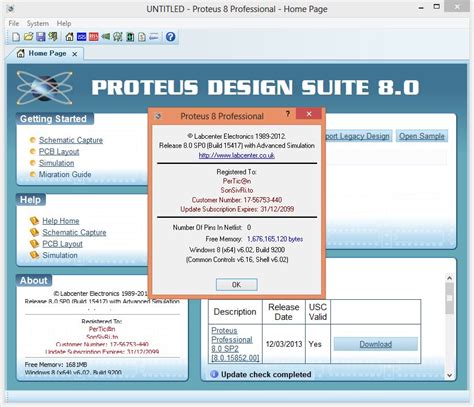Click book icon beside Help Schematic Capture
Screen dimensions: 474x407
click(x=34, y=232)
